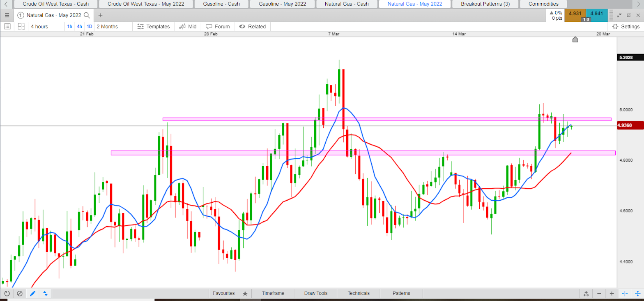Open the Technicals menu
The height and width of the screenshot is (301, 644).
[x=359, y=294]
